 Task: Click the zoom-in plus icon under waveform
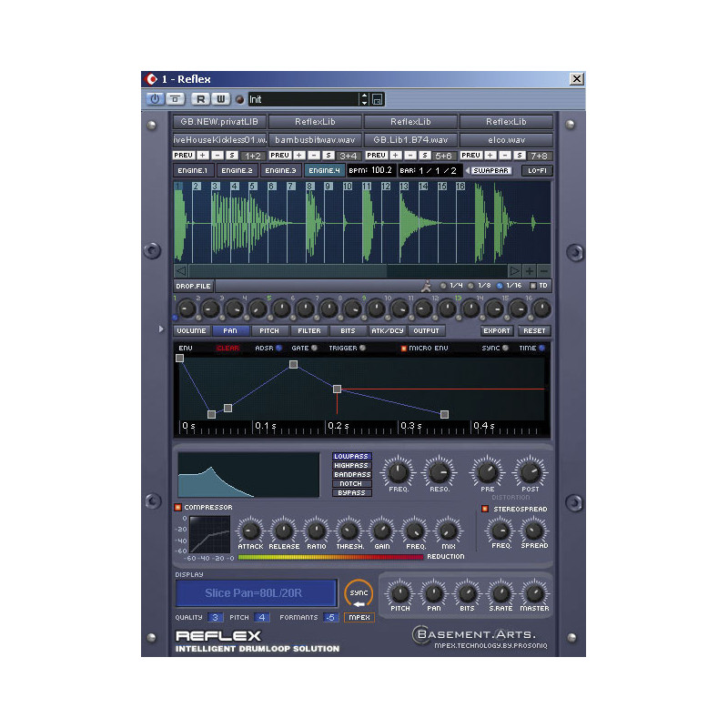coord(530,271)
